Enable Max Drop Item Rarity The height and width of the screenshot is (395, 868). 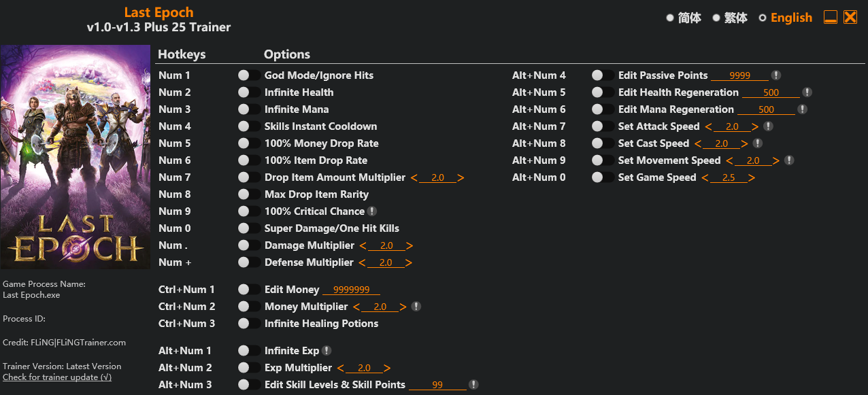(x=249, y=194)
